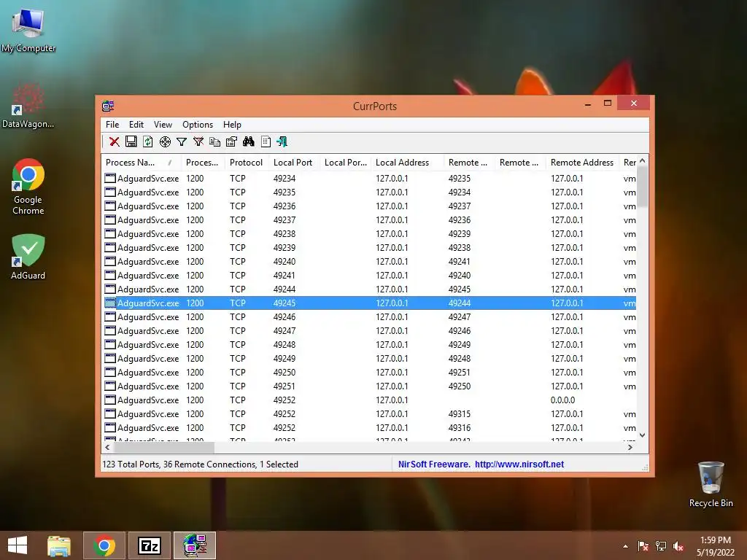This screenshot has height=560, width=747.
Task: Select the AdGuard desktop shortcut
Action: 28,257
